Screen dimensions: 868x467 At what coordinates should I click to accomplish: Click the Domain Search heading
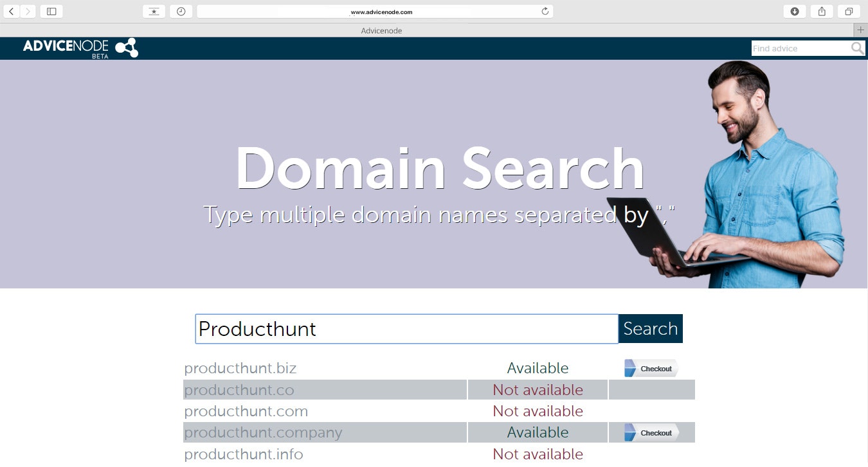click(440, 168)
